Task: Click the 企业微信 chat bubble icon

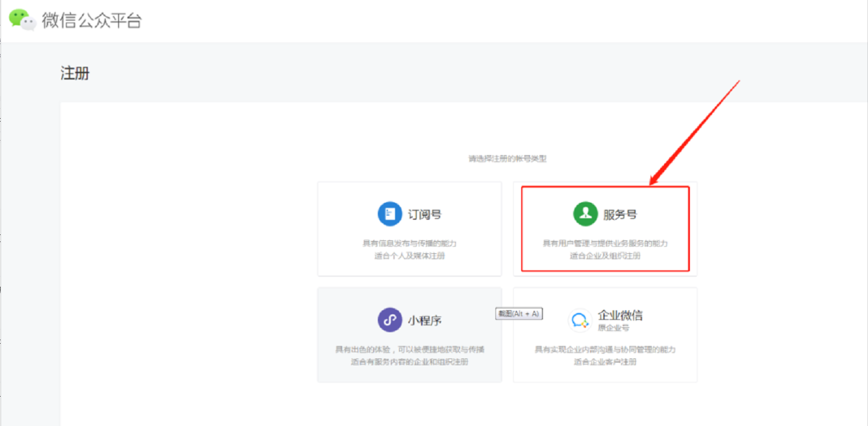Action: point(580,320)
